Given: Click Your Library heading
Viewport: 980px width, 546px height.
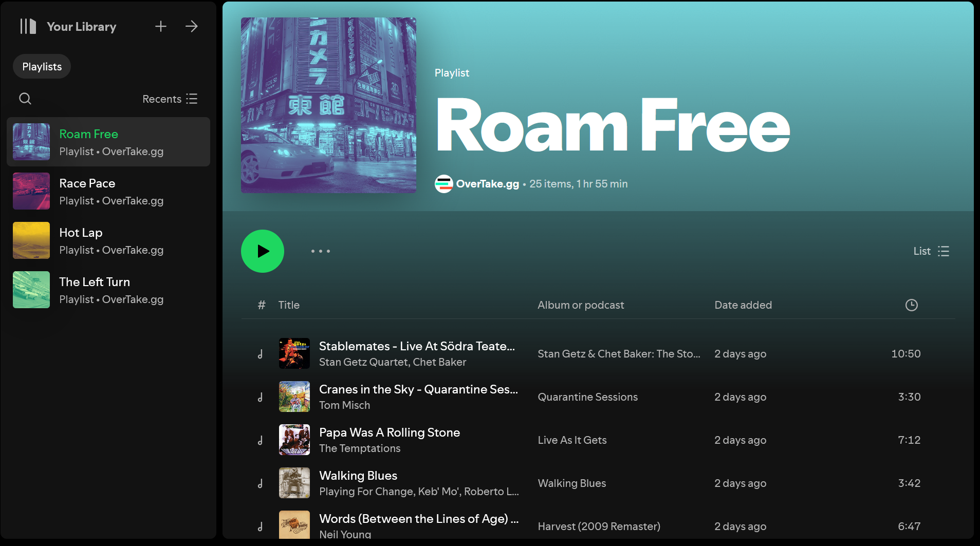Looking at the screenshot, I should click(82, 27).
